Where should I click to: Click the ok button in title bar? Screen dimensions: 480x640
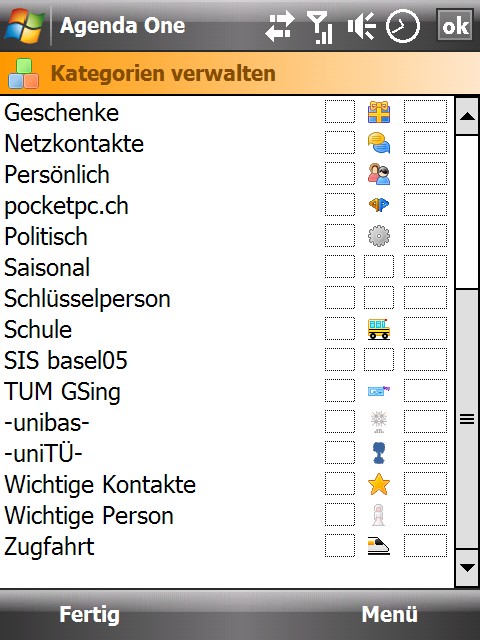pyautogui.click(x=455, y=26)
